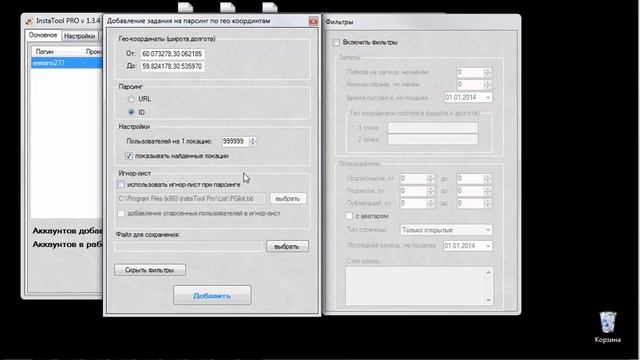
Task: Click the Публикаций до field
Action: [x=470, y=203]
